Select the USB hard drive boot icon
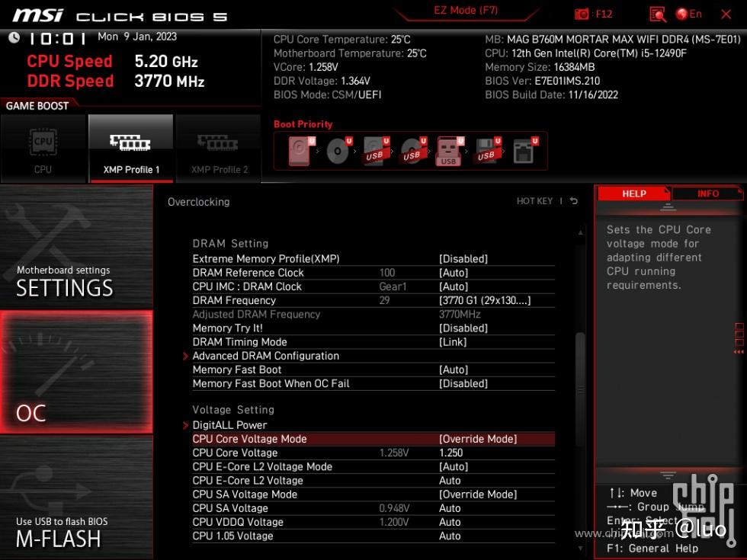Screen dimensions: 747x560 click(x=376, y=151)
